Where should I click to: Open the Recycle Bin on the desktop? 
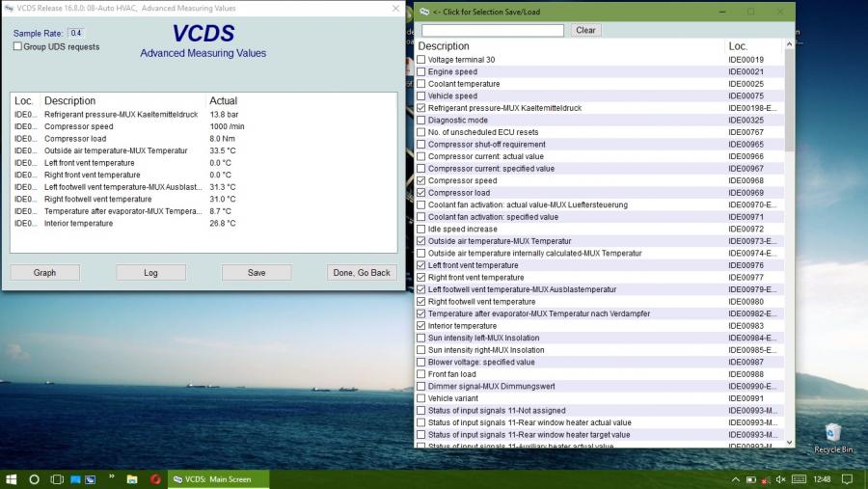tap(833, 434)
